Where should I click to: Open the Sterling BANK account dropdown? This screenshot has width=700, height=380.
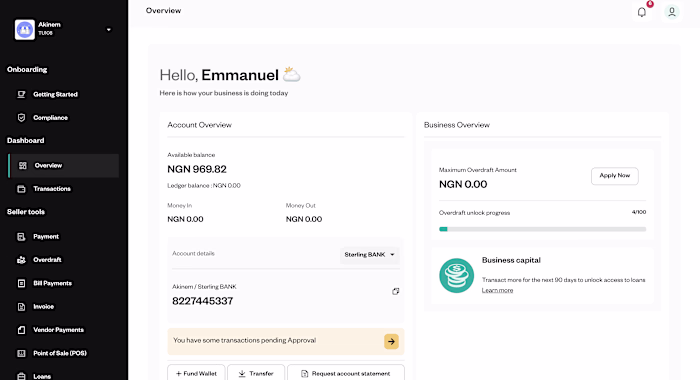click(x=369, y=255)
